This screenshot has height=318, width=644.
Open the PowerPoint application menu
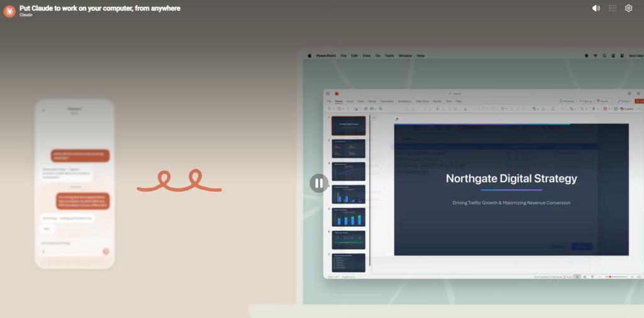tap(326, 56)
